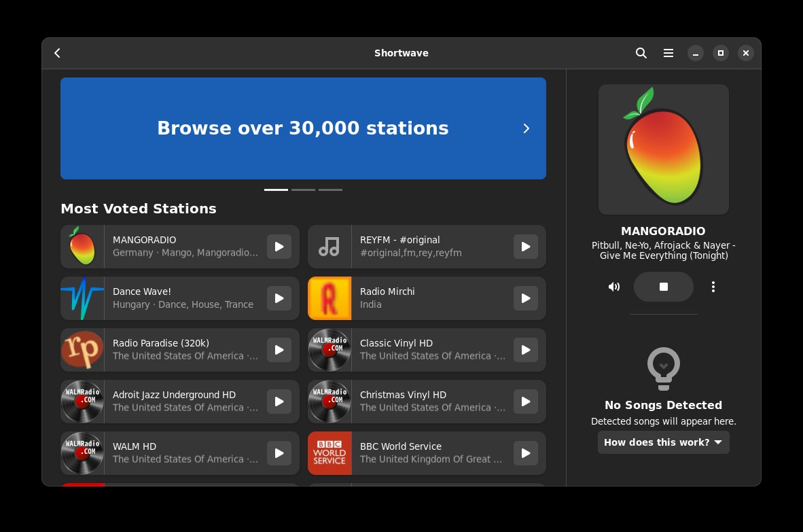
Task: Play Adroit Jazz Underground HD
Action: [x=279, y=402]
